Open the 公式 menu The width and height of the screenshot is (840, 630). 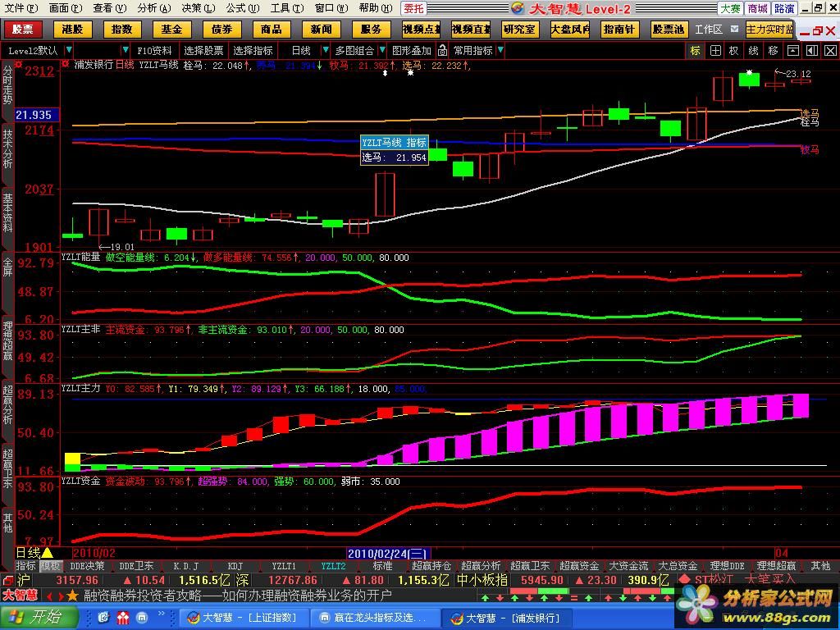(x=243, y=8)
